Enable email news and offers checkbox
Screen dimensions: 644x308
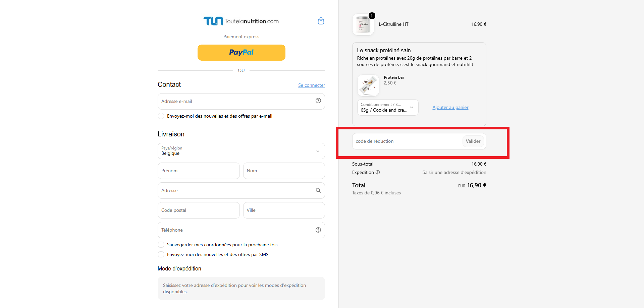click(x=161, y=116)
